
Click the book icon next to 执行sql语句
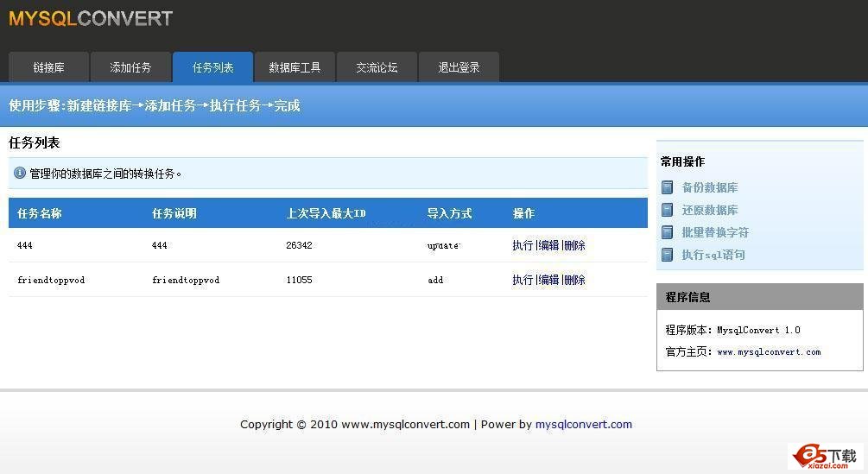tap(667, 255)
